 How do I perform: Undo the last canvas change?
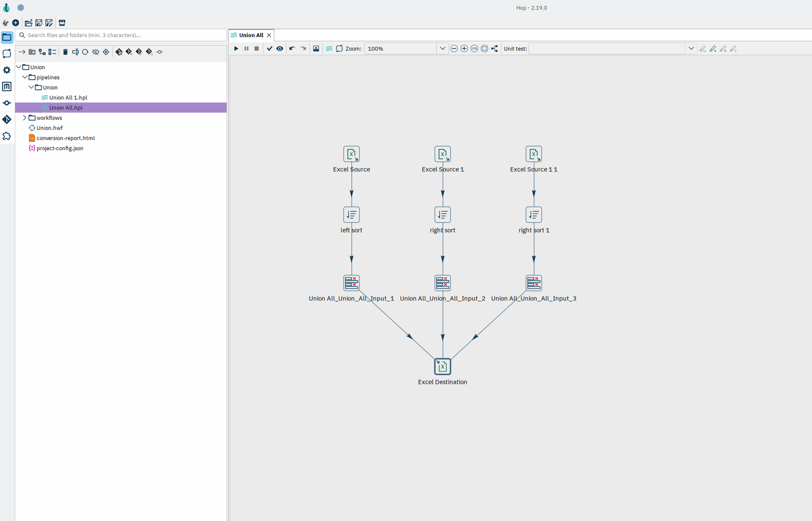click(292, 49)
